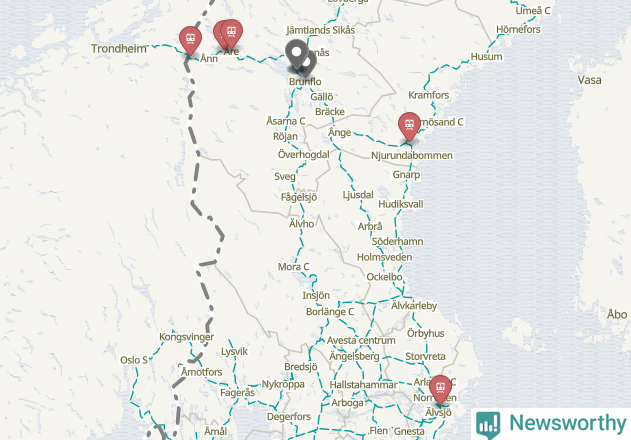The height and width of the screenshot is (440, 631).
Task: Click the Newsworthy chart bubble icon
Action: pos(488,425)
